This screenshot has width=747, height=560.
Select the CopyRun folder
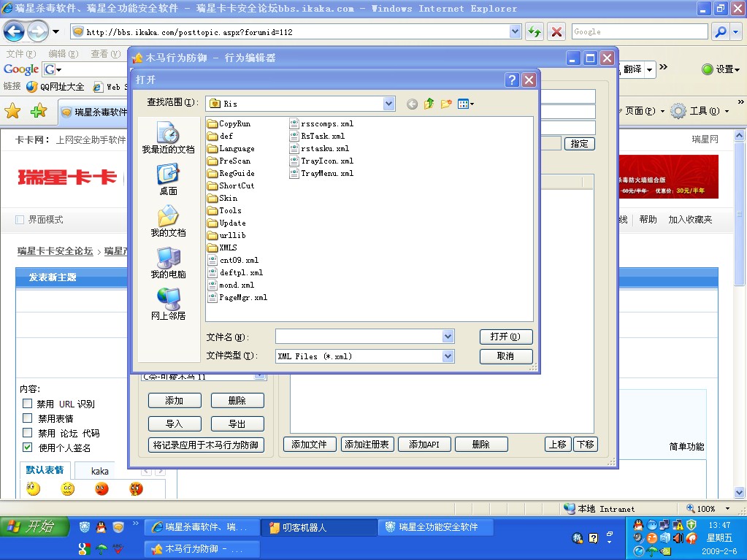[x=229, y=124]
